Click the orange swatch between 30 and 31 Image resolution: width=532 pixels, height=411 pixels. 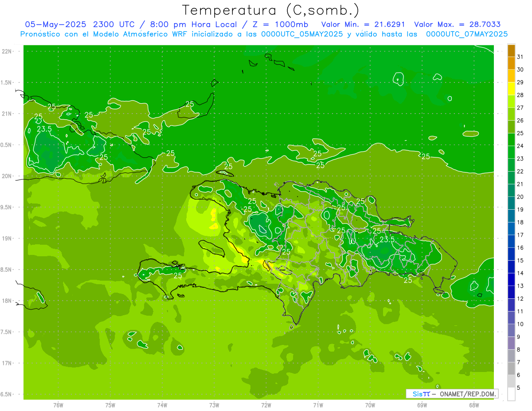[511, 63]
